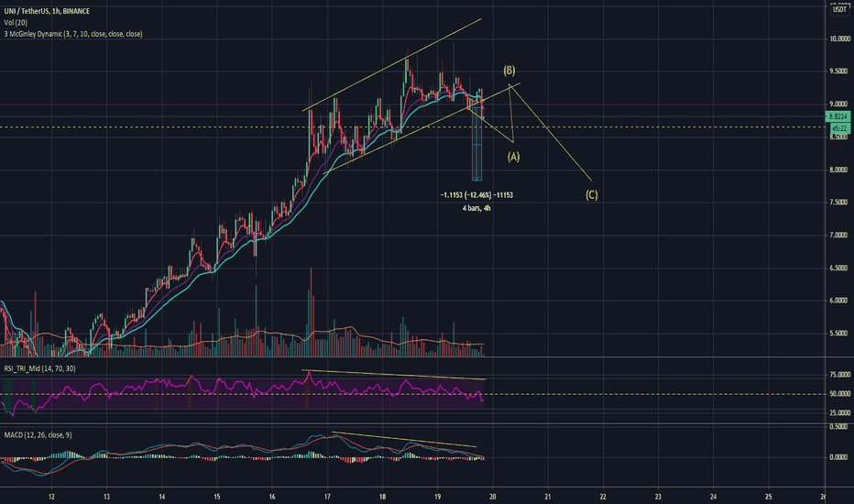854x504 pixels.
Task: Click the 10.0000 price axis label
Action: click(x=840, y=38)
